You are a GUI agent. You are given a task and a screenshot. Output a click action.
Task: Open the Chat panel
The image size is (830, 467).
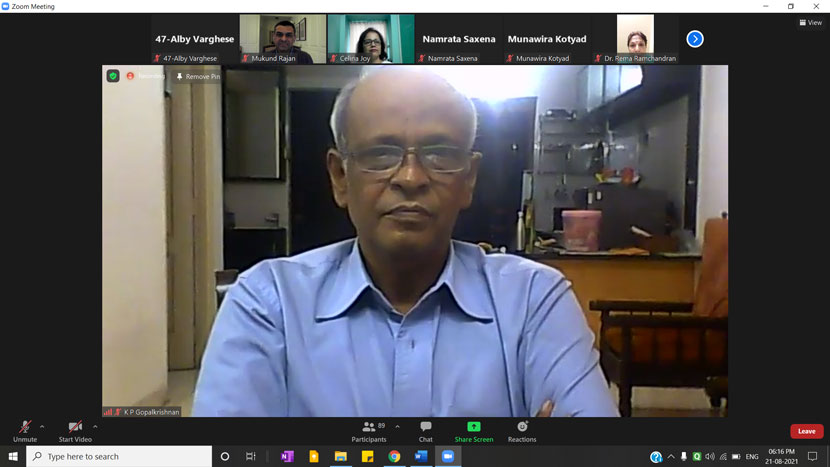(x=426, y=431)
